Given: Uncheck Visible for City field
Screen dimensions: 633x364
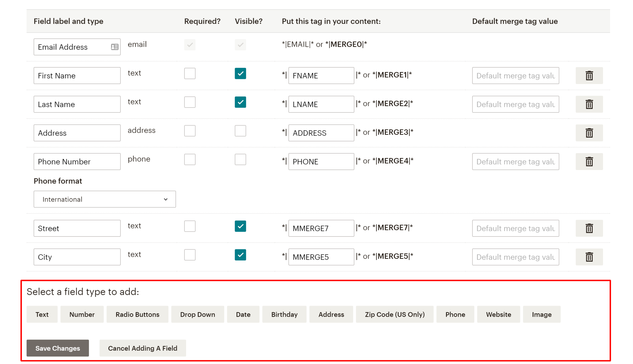Looking at the screenshot, I should coord(240,255).
